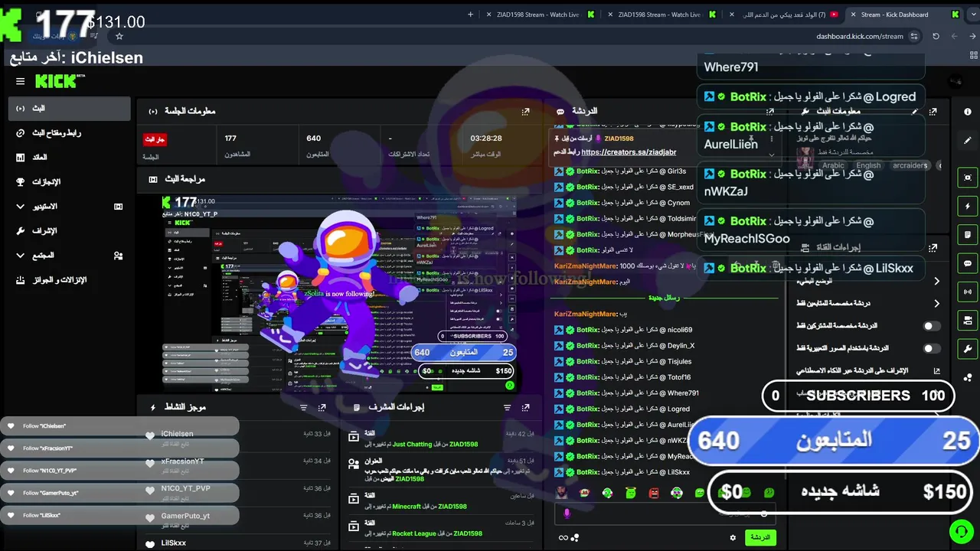Open filter for إجراءات المشرف panel
The height and width of the screenshot is (551, 980).
(507, 408)
